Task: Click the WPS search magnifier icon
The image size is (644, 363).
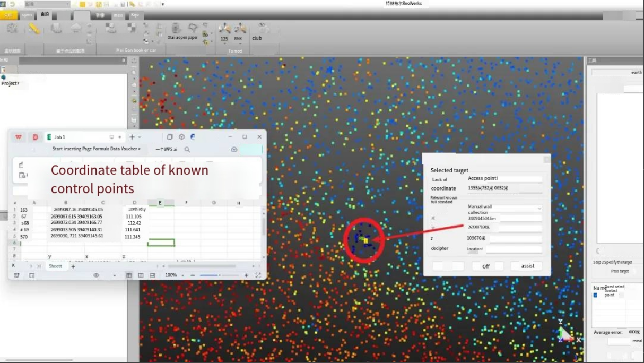Action: 187,150
